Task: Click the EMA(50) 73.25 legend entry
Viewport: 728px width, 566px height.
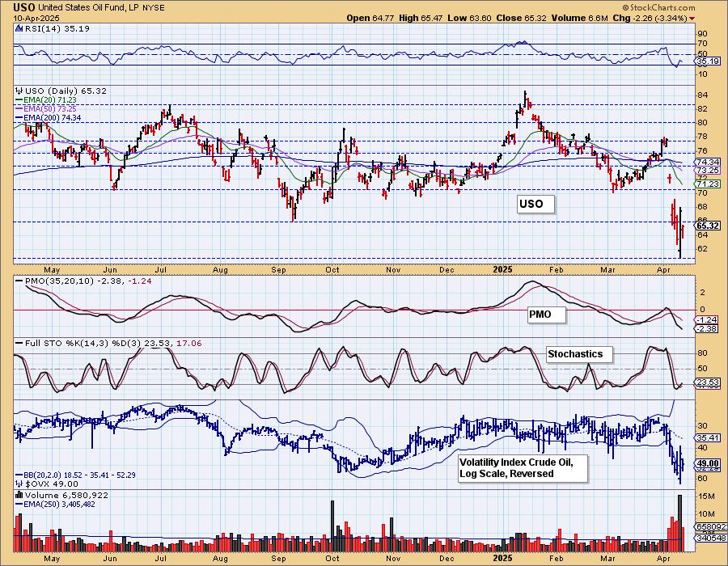Action: pos(46,108)
